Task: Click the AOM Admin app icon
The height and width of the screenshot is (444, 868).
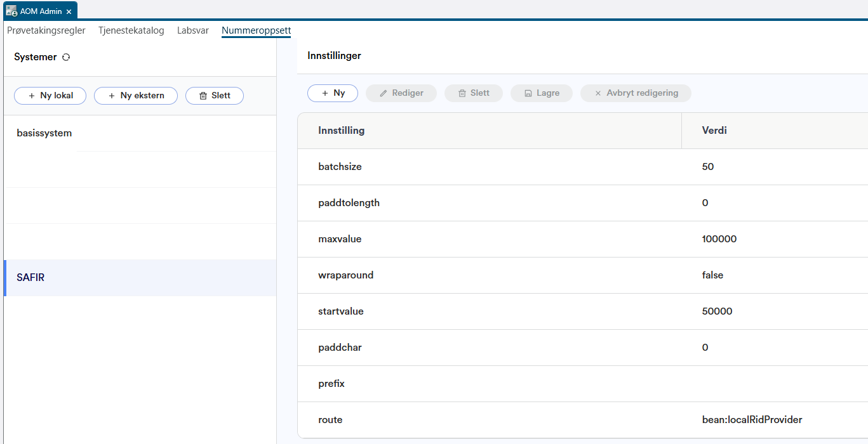Action: [11, 11]
